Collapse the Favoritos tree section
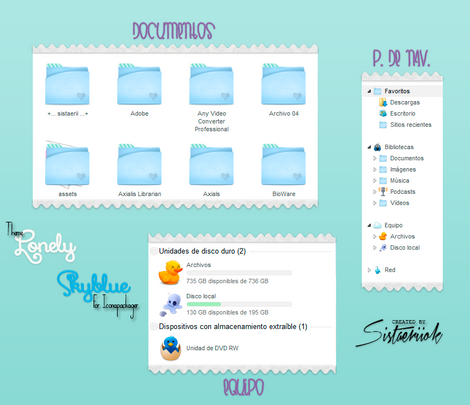The image size is (470, 405). (369, 91)
